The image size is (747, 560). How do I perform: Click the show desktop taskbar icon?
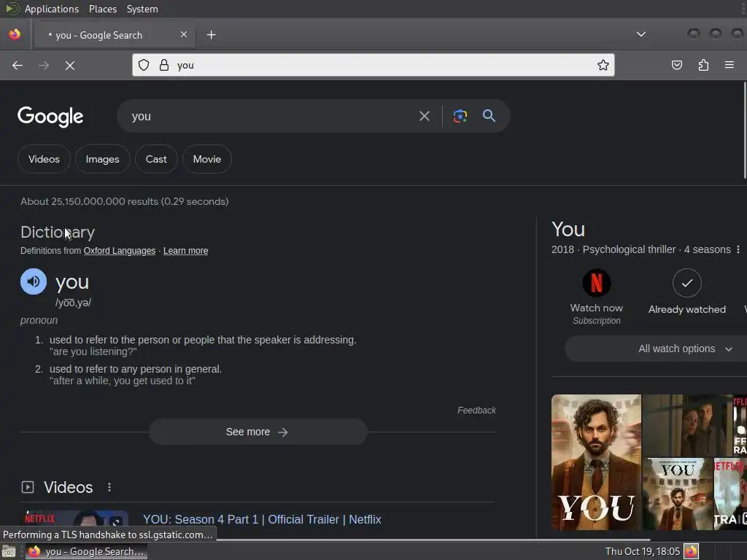point(9,551)
